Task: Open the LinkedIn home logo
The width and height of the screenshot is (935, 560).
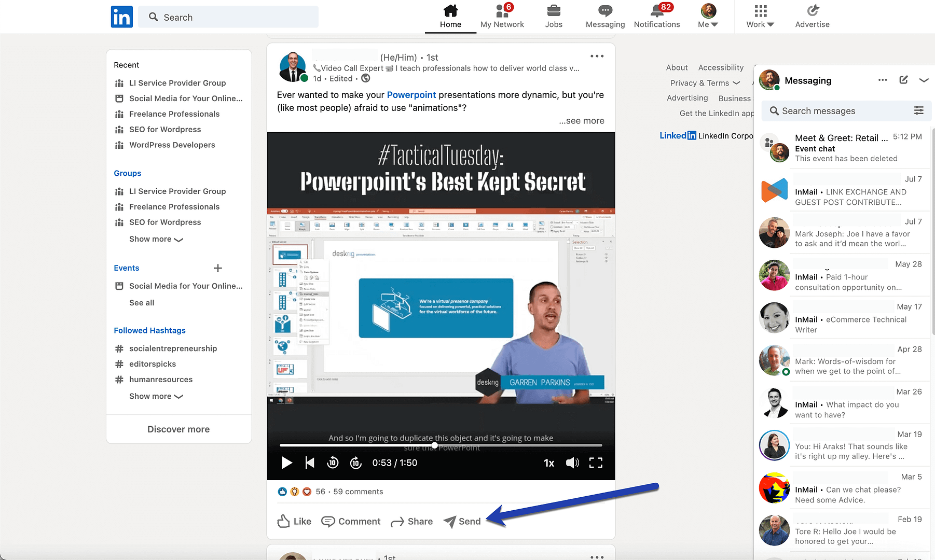Action: pos(121,17)
